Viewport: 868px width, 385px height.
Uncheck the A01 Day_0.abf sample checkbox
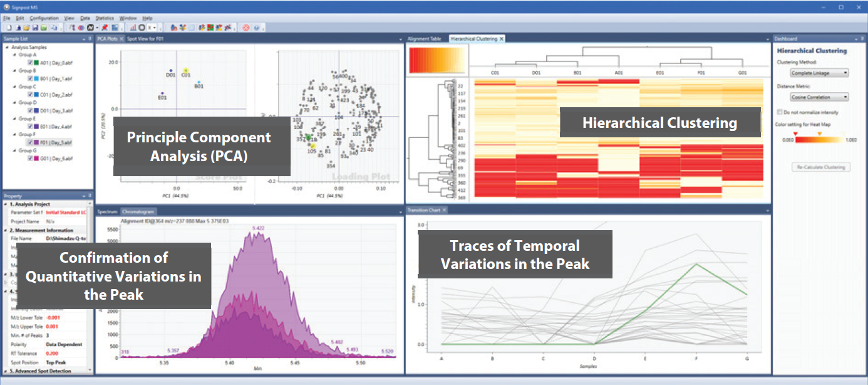pos(31,63)
